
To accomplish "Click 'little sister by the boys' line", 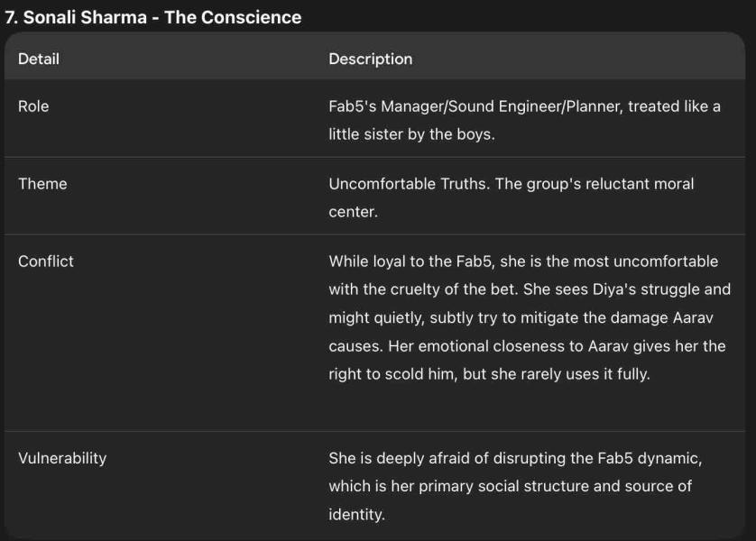I will click(x=411, y=134).
